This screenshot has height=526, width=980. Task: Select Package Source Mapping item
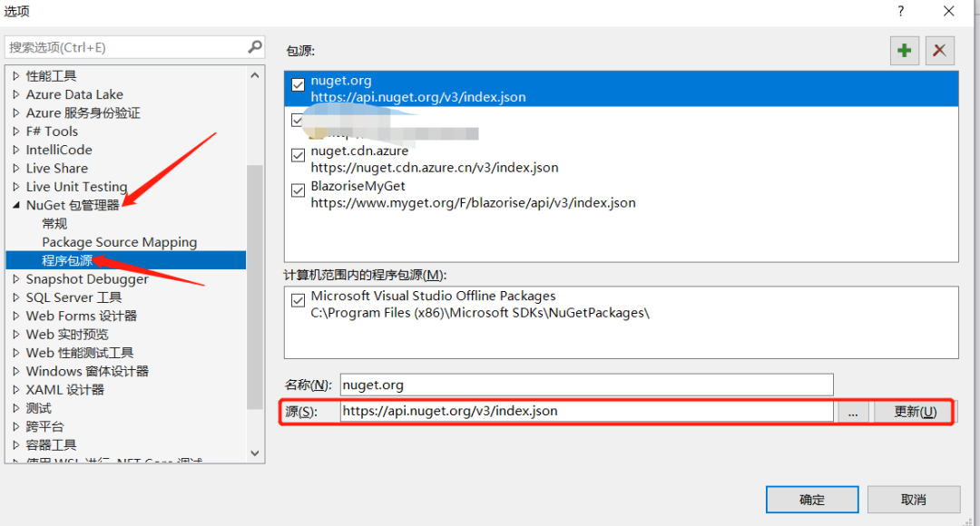120,242
